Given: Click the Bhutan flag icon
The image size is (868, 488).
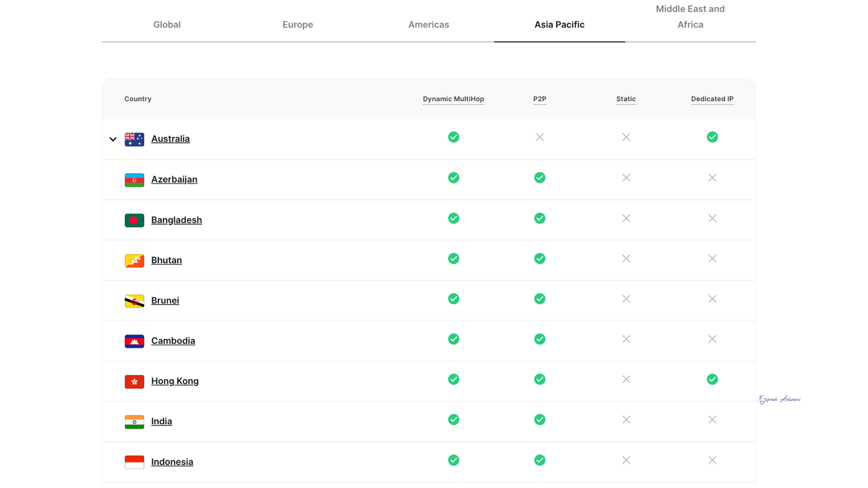Looking at the screenshot, I should (x=134, y=261).
